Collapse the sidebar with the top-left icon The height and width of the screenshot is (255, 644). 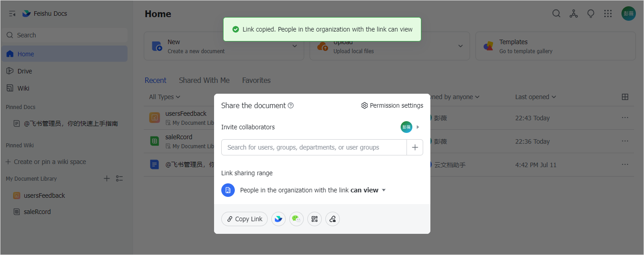pyautogui.click(x=12, y=14)
